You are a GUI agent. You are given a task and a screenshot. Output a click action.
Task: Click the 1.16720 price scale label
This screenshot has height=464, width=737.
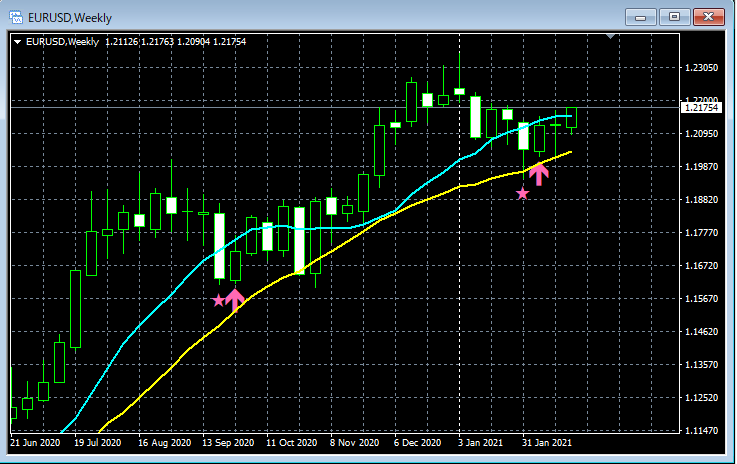coord(701,266)
